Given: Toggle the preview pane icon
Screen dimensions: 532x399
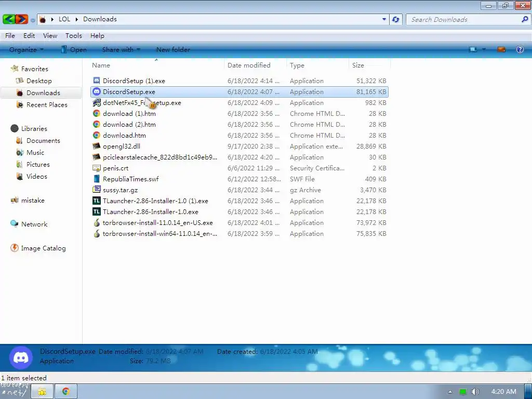Looking at the screenshot, I should click(501, 49).
